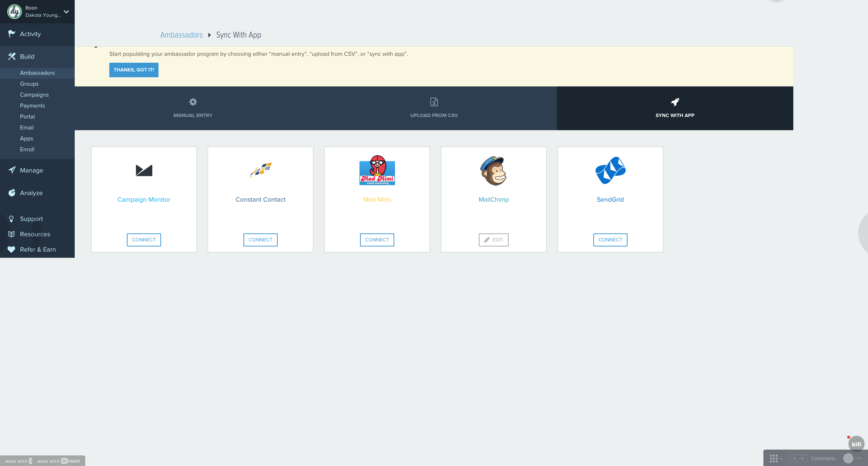868x466 pixels.
Task: Open the Campaign Monitor title link
Action: (x=144, y=199)
